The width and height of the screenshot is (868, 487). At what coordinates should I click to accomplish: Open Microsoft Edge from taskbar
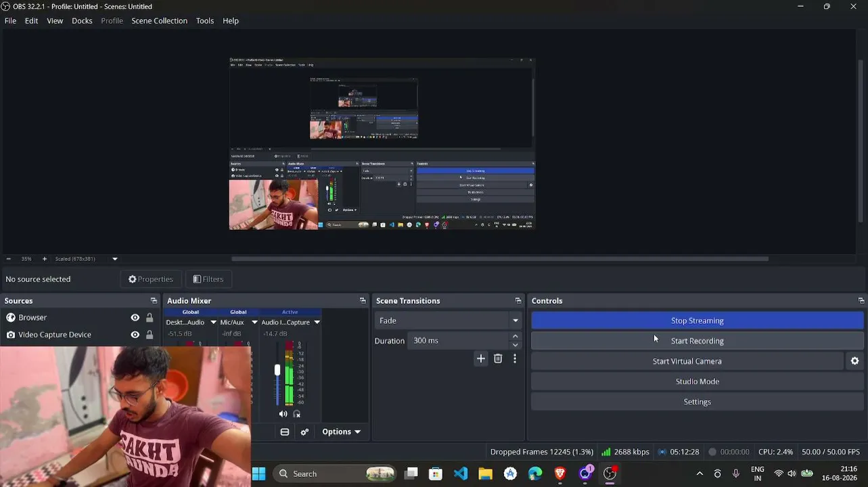[x=535, y=473]
